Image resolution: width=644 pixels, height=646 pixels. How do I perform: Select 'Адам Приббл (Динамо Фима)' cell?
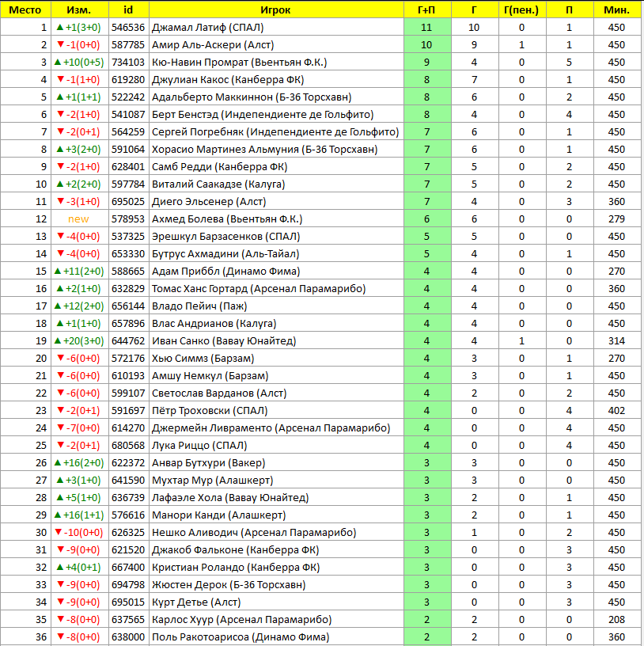276,271
